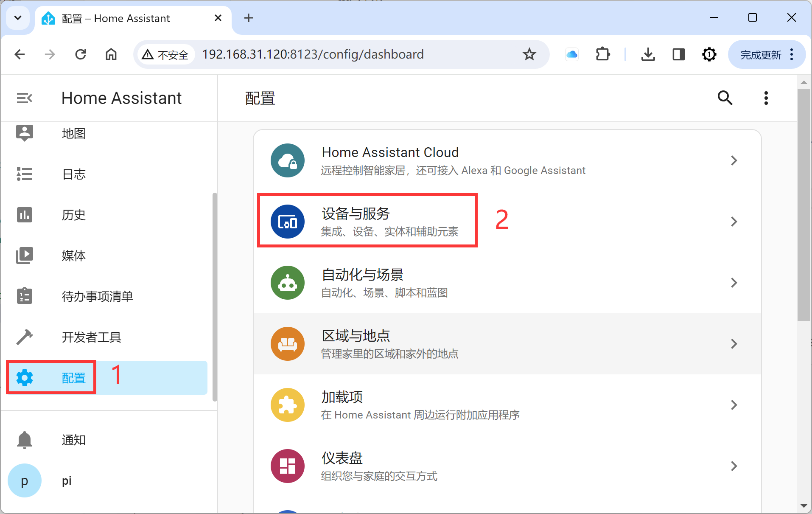Click the add-ons puzzle icon
812x514 pixels.
pos(288,405)
